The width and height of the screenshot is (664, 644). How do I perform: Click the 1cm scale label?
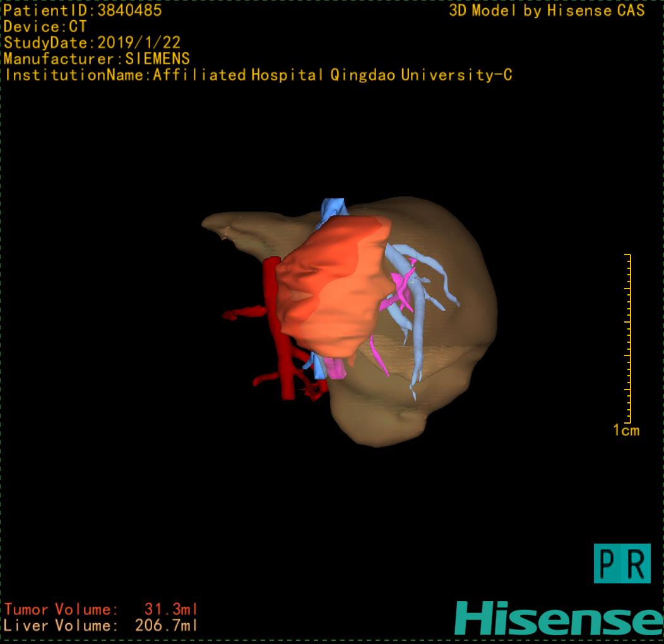pos(626,431)
